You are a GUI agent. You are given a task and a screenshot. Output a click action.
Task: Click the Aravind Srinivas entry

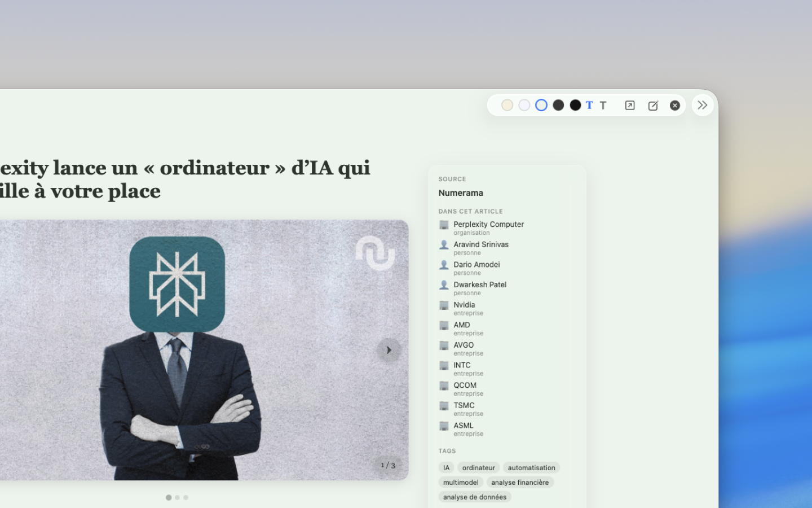point(480,244)
